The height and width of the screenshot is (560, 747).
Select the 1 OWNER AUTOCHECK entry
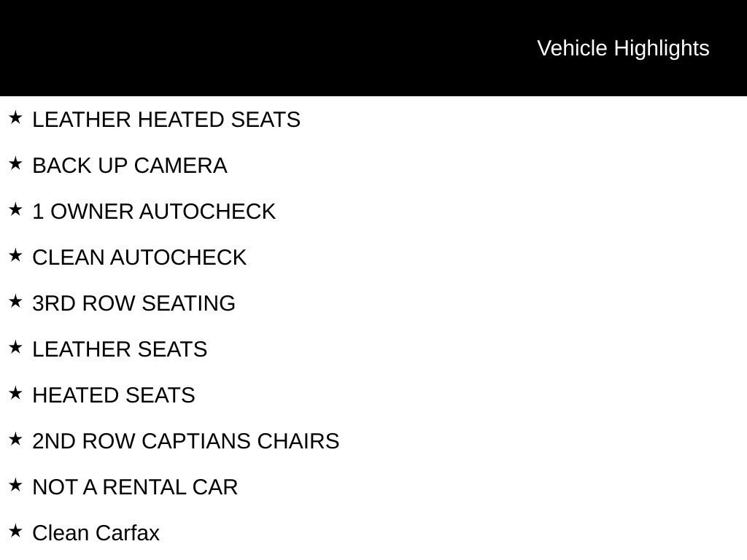[154, 211]
